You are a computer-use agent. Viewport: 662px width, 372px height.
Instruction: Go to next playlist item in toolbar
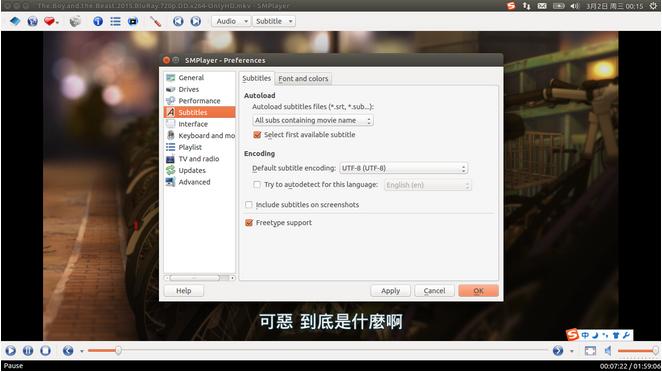pyautogui.click(x=195, y=21)
